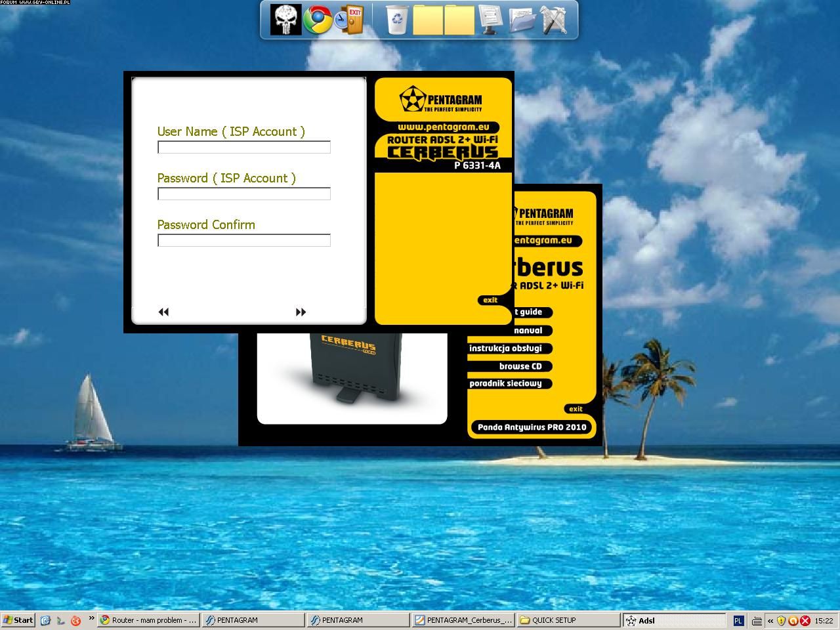The width and height of the screenshot is (840, 630).
Task: Click the orange round tray icon
Action: point(793,620)
